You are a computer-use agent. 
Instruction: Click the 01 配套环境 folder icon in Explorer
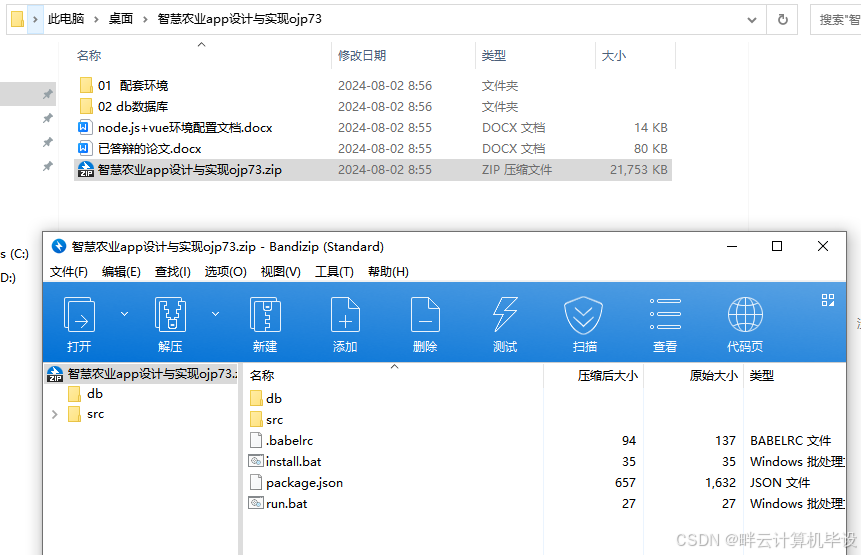tap(86, 85)
